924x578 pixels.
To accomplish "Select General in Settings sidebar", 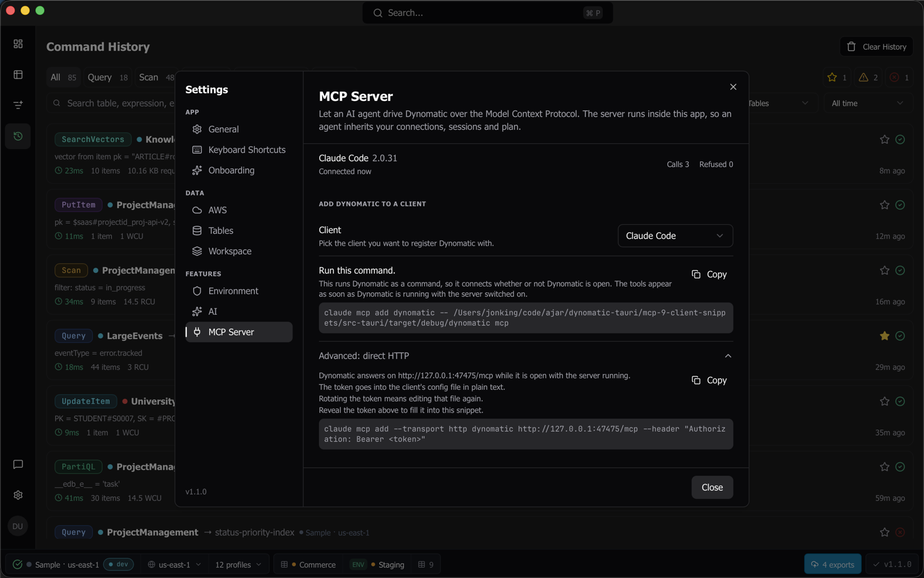I will tap(239, 129).
